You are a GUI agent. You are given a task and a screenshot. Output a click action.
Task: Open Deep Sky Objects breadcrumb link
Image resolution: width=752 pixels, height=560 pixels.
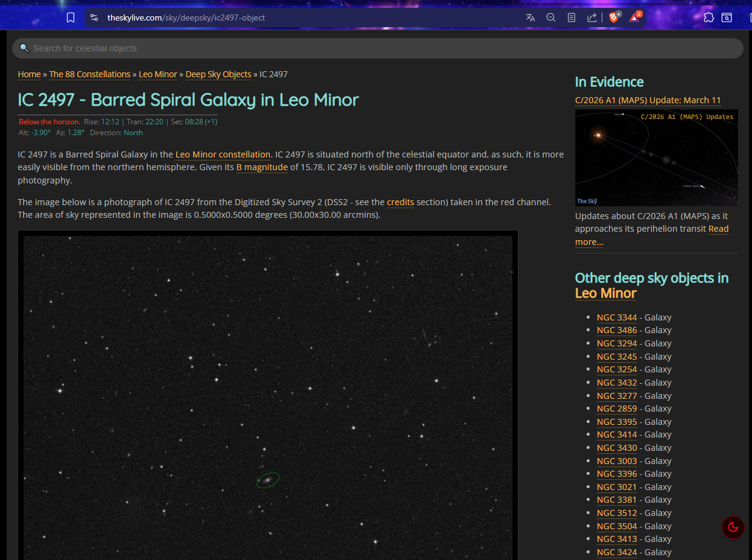(218, 74)
